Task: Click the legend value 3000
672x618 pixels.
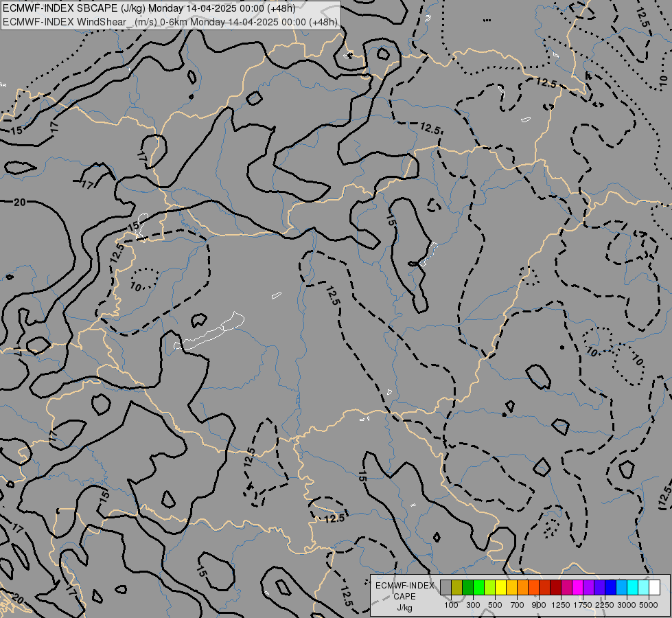Action: (627, 605)
